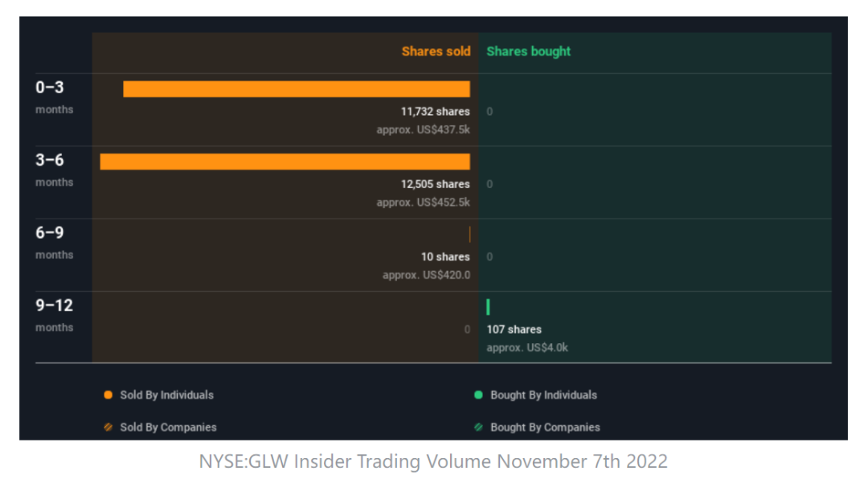Toggle the Sold By Companies legend label
868x479 pixels.
tap(168, 428)
